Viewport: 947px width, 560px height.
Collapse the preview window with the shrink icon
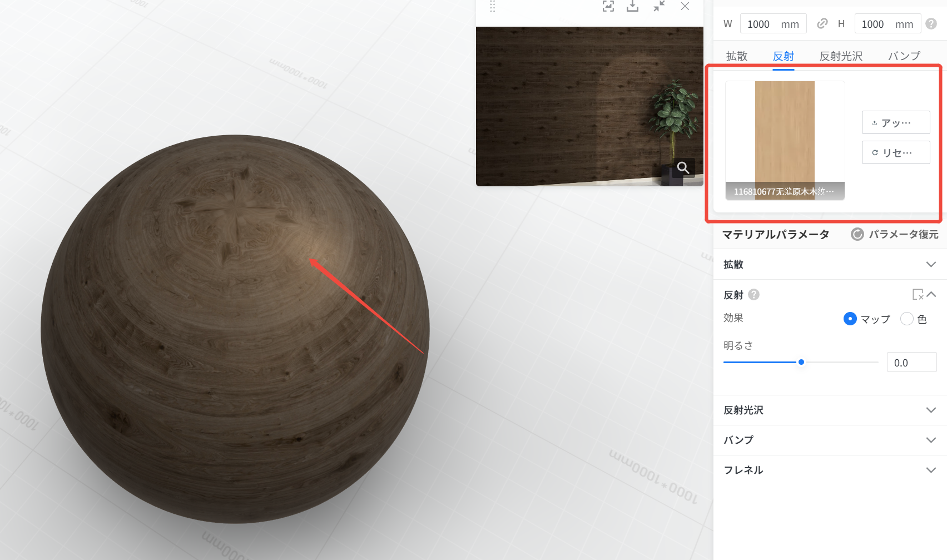(x=659, y=6)
